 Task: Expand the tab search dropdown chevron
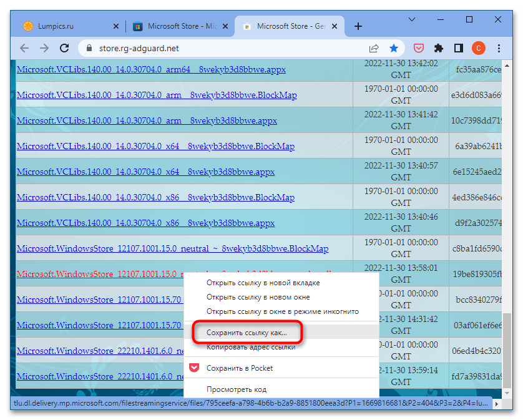[x=412, y=20]
